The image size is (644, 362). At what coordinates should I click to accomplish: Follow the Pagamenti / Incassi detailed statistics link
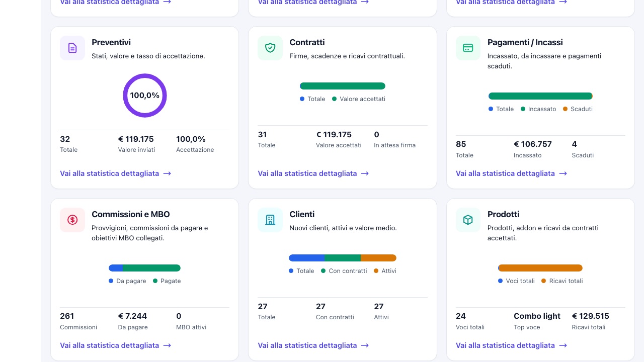click(x=511, y=173)
